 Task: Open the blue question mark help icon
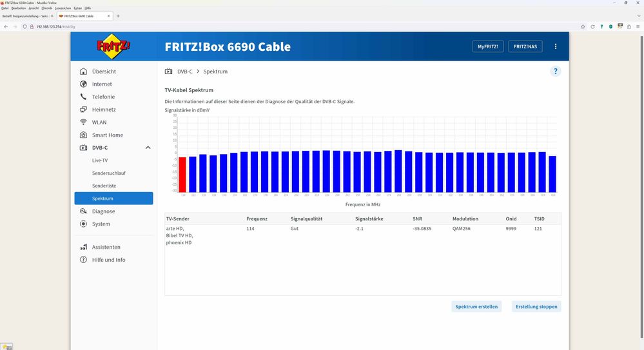click(555, 72)
